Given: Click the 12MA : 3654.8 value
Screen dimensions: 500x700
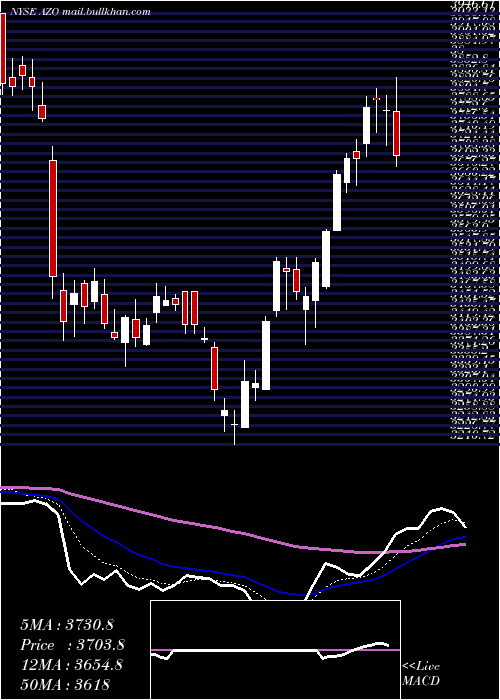Looking at the screenshot, I should 72,665.
